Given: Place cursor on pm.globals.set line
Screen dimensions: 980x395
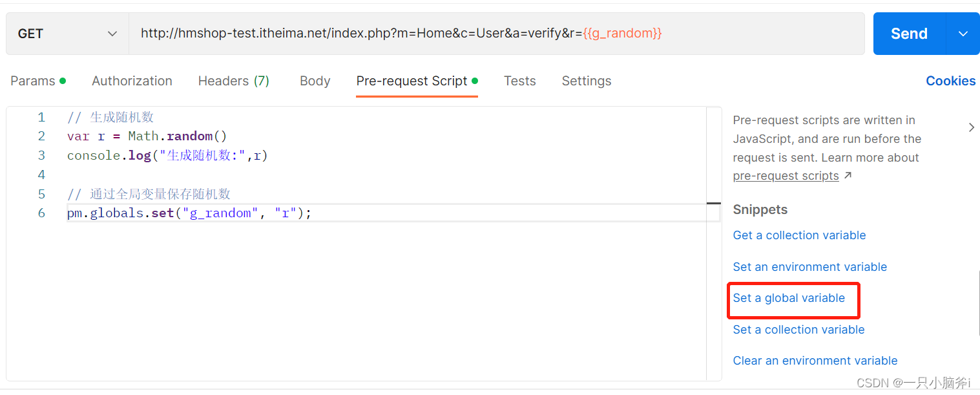Looking at the screenshot, I should pyautogui.click(x=189, y=213).
